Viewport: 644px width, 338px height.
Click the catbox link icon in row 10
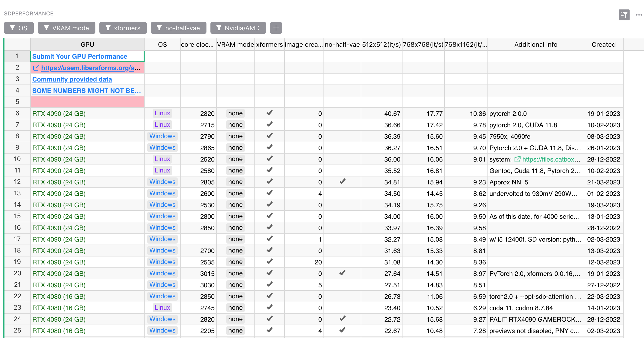click(517, 159)
